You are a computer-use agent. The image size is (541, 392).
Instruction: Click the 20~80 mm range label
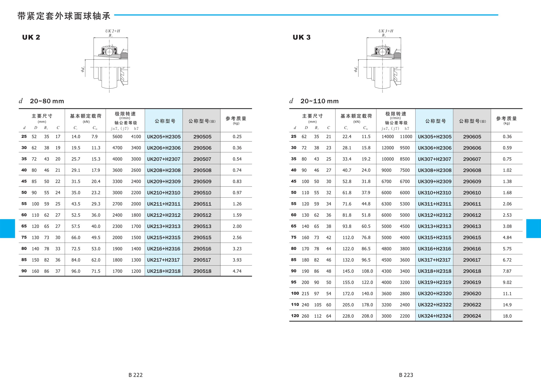click(47, 101)
